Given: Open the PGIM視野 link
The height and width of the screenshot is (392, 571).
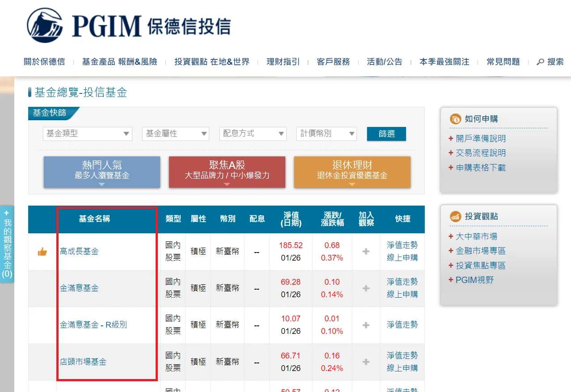Looking at the screenshot, I should 474,280.
